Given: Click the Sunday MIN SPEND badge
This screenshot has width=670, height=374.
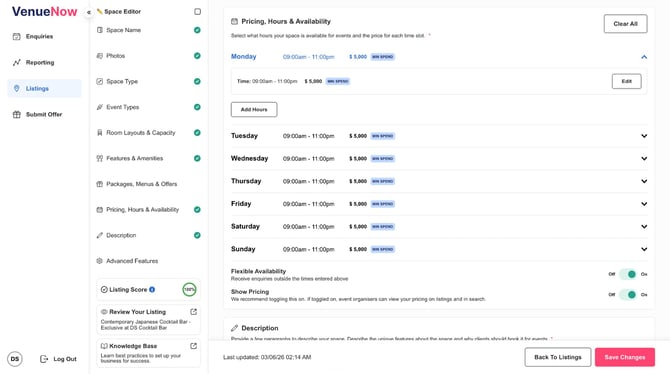Looking at the screenshot, I should click(x=382, y=249).
